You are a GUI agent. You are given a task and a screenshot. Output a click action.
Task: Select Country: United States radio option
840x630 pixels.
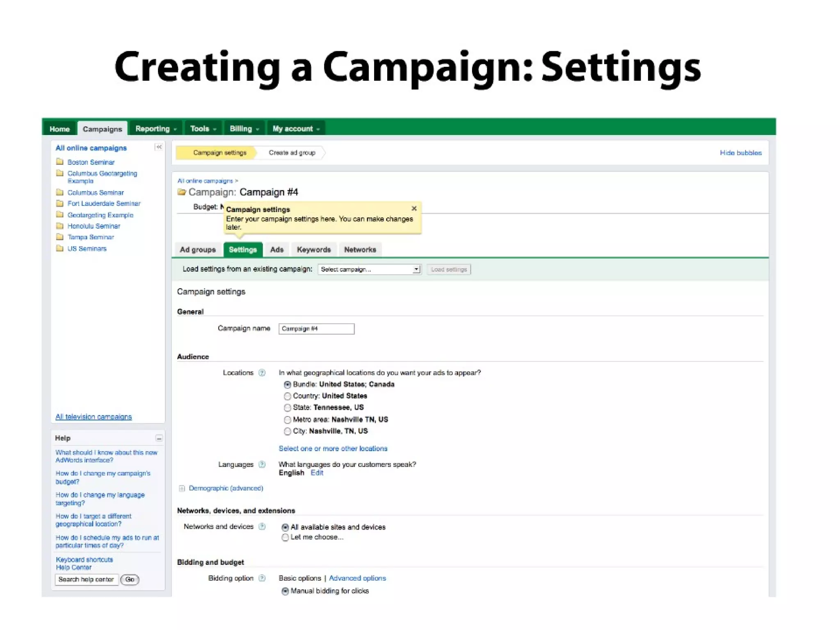click(x=287, y=396)
